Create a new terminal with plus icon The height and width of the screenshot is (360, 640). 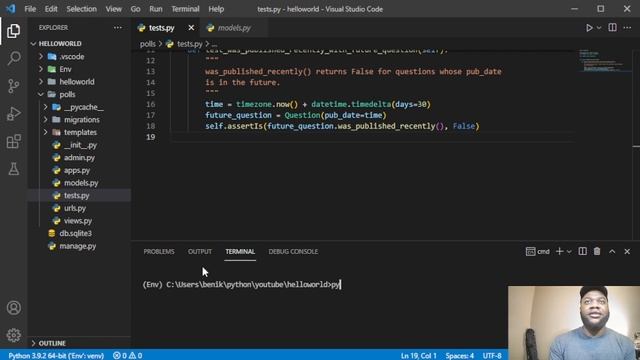click(559, 251)
